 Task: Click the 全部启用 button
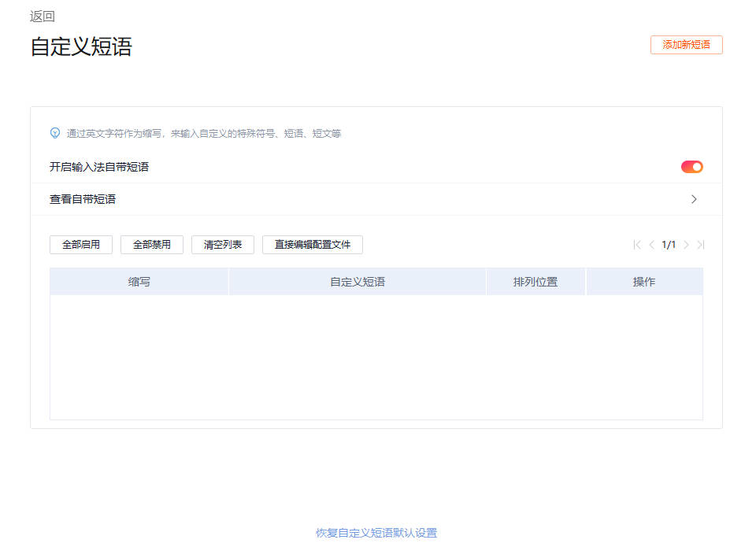[x=81, y=245]
